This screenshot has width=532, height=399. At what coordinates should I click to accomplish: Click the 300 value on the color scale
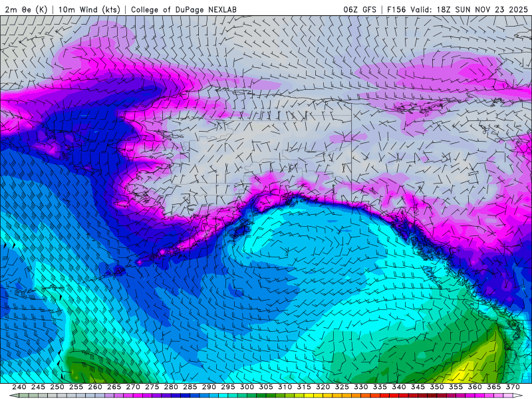click(247, 387)
